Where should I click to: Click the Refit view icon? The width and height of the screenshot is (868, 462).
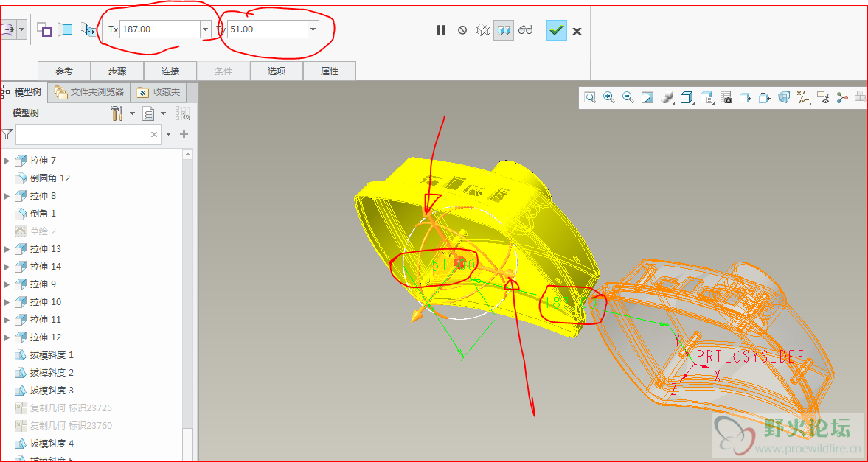[590, 98]
